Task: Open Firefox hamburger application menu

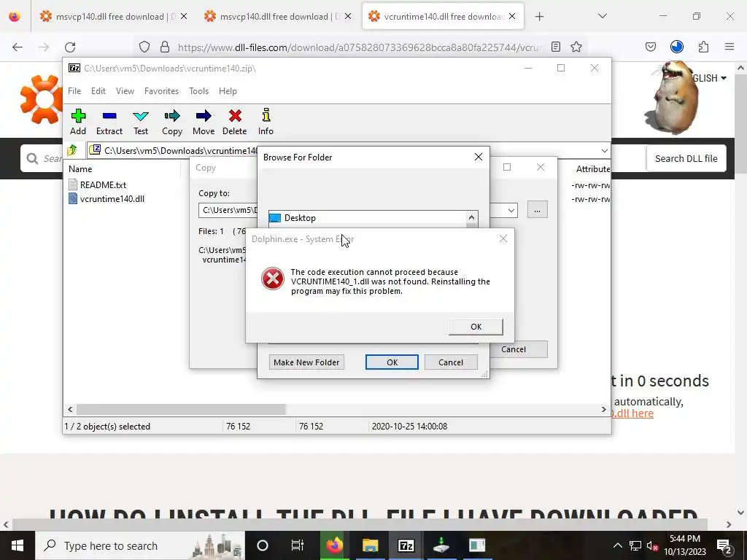Action: (729, 47)
